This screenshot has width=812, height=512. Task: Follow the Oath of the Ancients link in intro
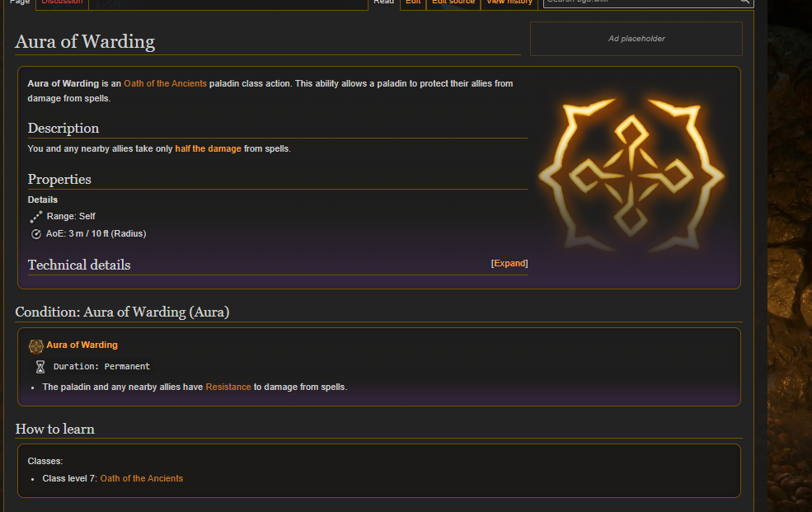(x=165, y=83)
